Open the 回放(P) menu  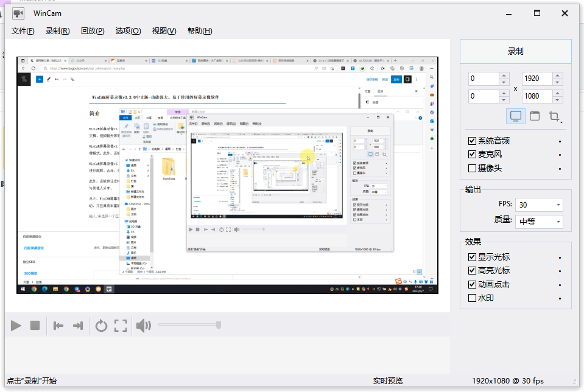coord(93,31)
